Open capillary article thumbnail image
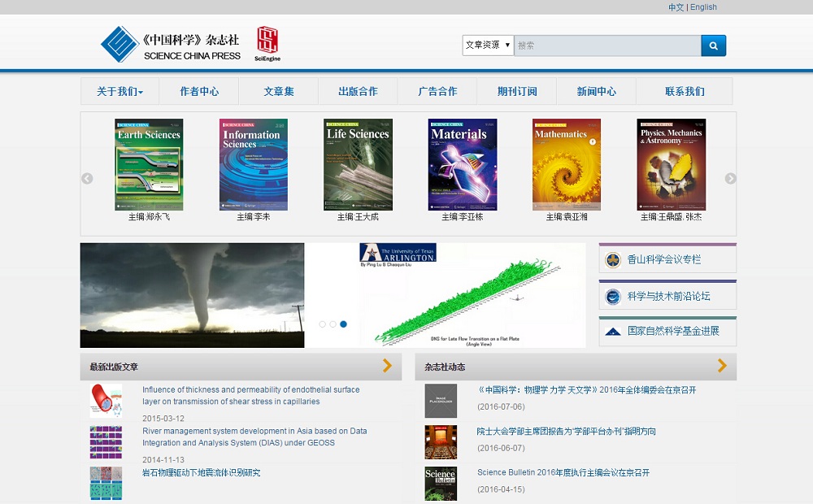Image resolution: width=813 pixels, height=504 pixels. point(106,400)
